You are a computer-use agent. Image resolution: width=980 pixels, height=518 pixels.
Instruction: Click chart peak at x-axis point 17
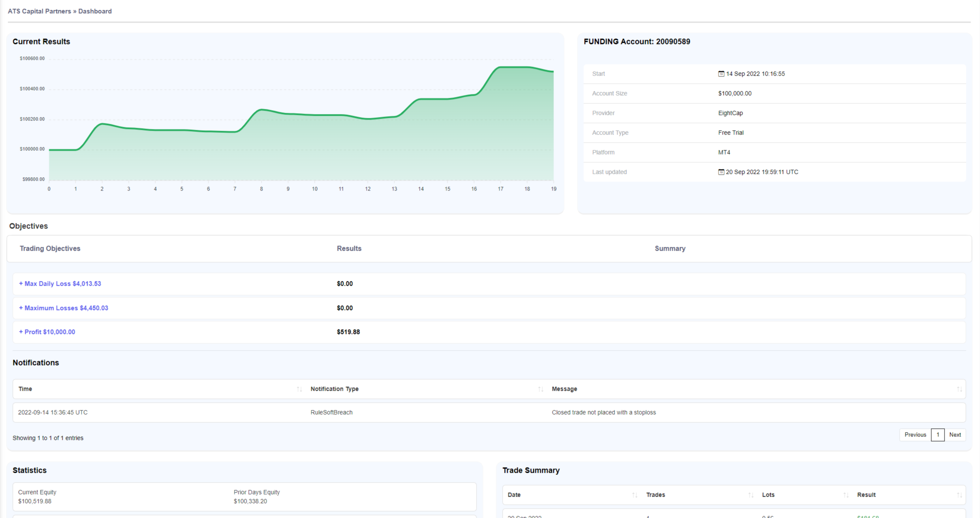[500, 67]
